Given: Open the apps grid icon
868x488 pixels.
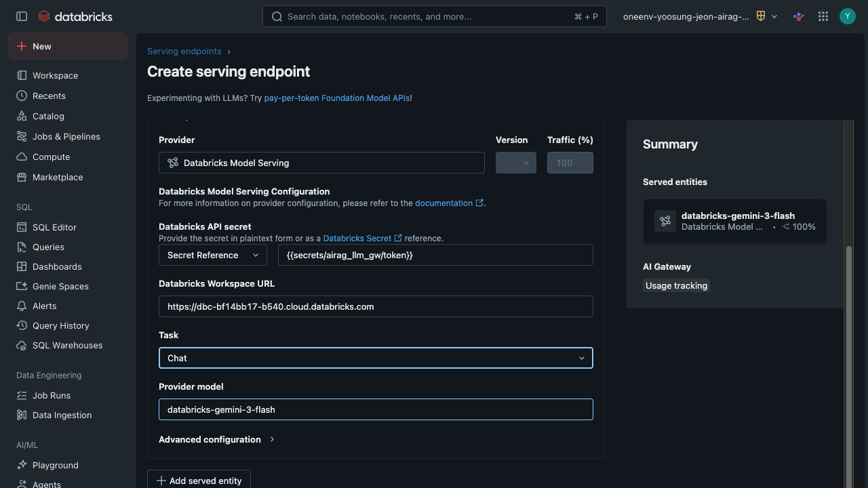Looking at the screenshot, I should point(823,16).
